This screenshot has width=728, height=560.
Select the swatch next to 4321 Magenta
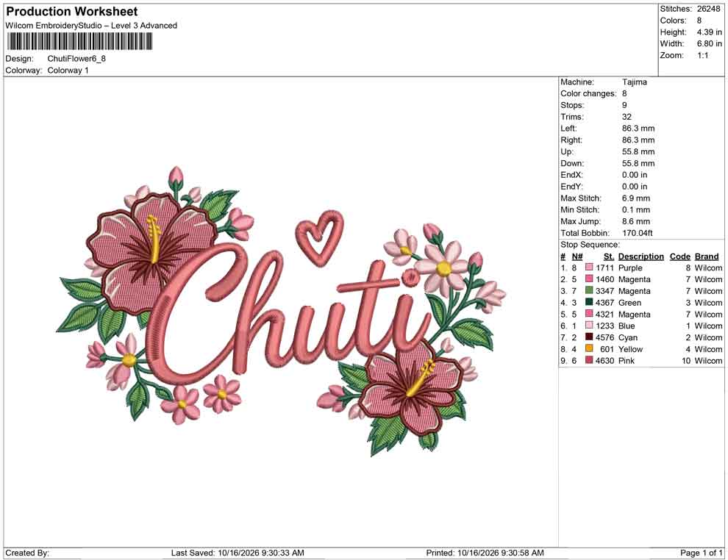pyautogui.click(x=589, y=314)
